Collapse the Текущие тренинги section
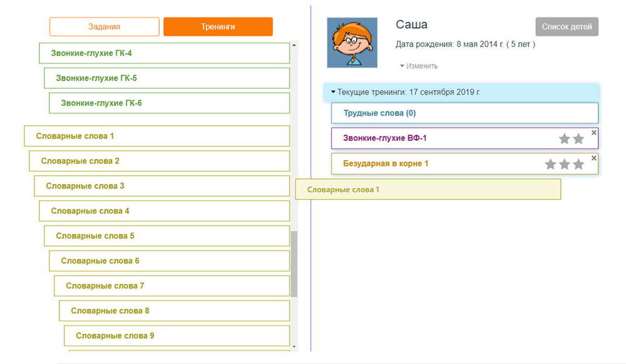This screenshot has height=364, width=626. click(x=334, y=92)
